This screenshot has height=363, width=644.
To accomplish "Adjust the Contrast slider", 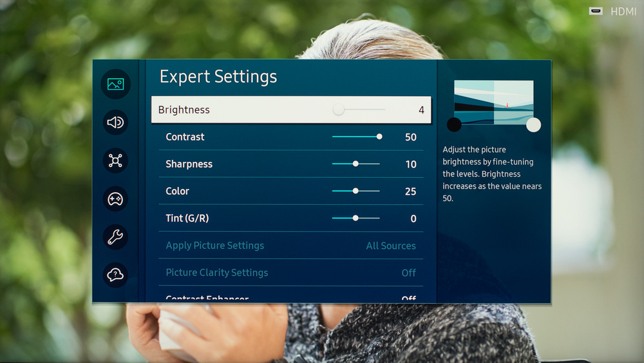I will [x=379, y=137].
